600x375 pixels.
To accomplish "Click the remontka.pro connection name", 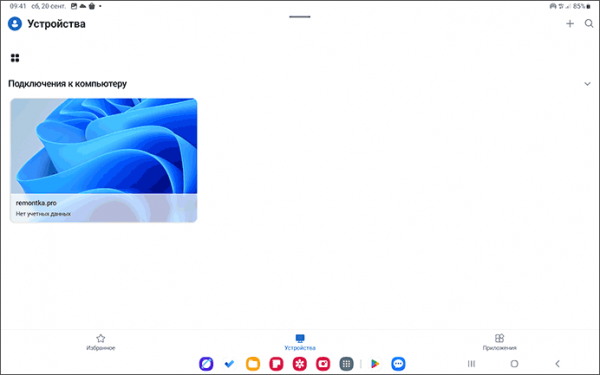I will (x=36, y=203).
